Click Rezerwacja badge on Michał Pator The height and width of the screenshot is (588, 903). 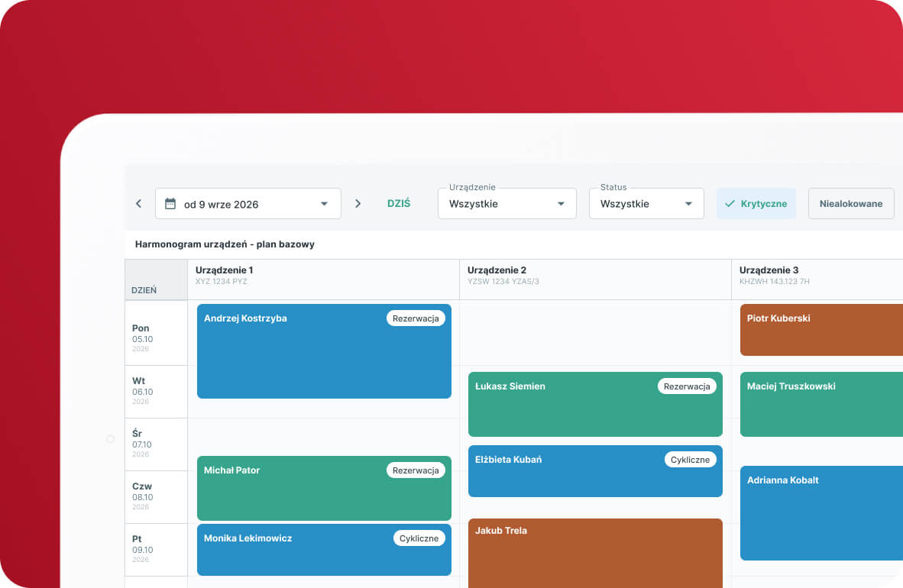[x=416, y=470]
